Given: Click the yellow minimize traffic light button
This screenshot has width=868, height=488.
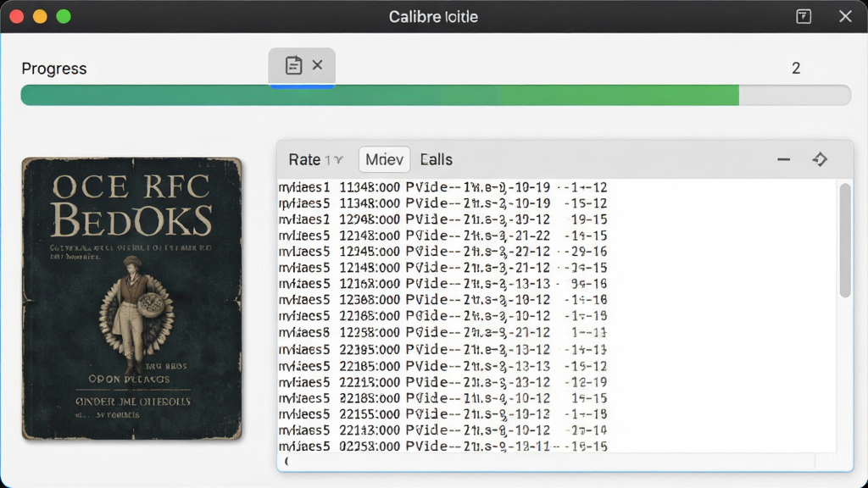Looking at the screenshot, I should (x=40, y=17).
